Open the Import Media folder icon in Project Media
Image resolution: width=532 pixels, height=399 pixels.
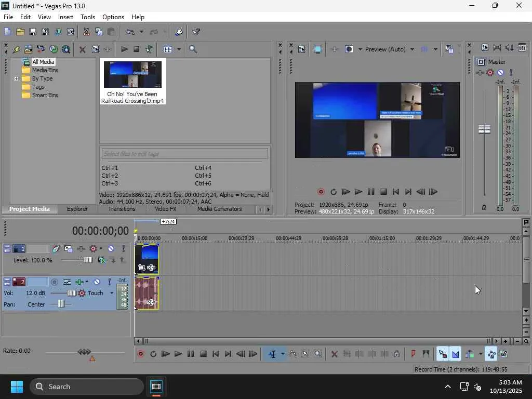[x=28, y=49]
